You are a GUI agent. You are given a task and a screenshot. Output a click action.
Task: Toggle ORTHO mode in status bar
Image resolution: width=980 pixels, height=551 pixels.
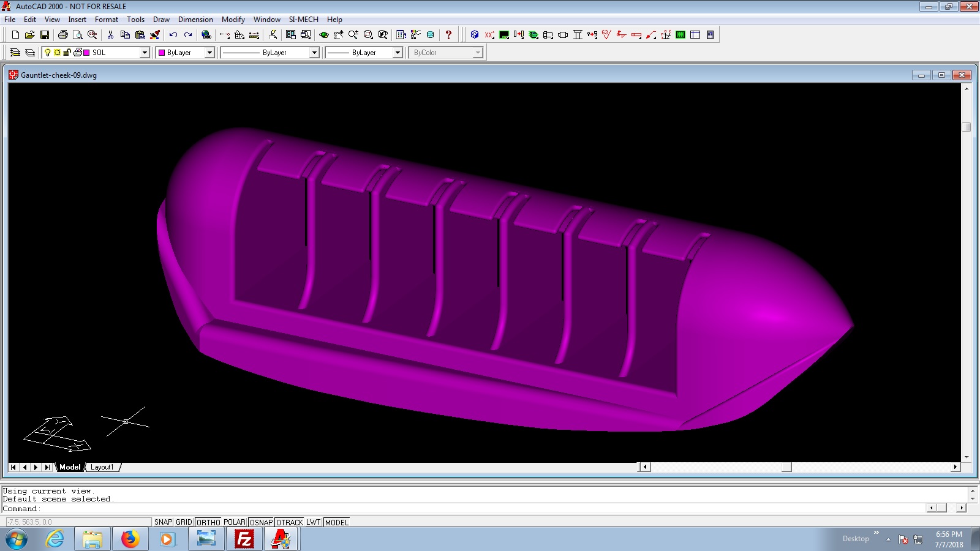pos(208,522)
